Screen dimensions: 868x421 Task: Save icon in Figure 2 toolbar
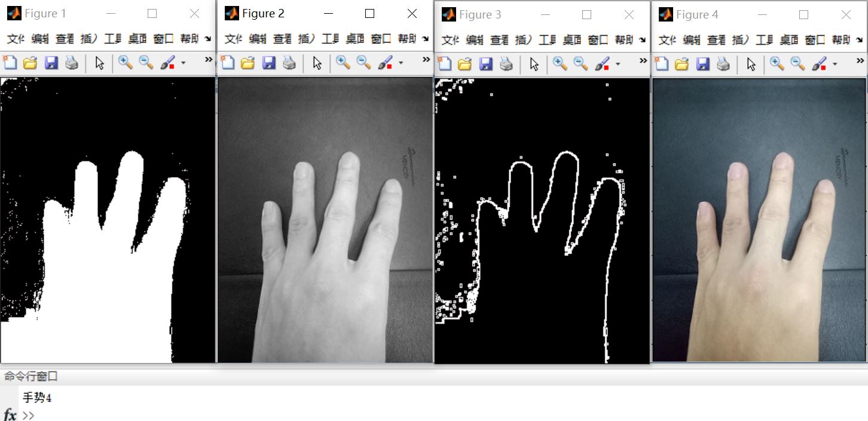(x=269, y=62)
